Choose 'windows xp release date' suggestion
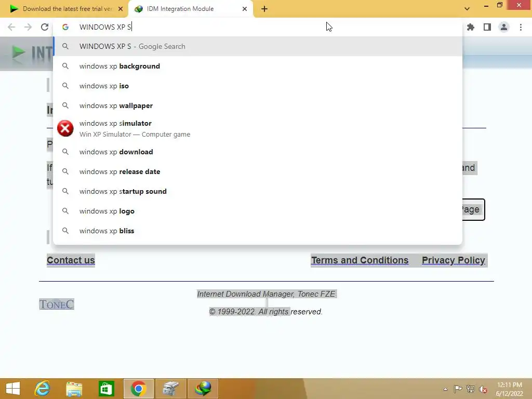The width and height of the screenshot is (532, 399). [x=258, y=171]
